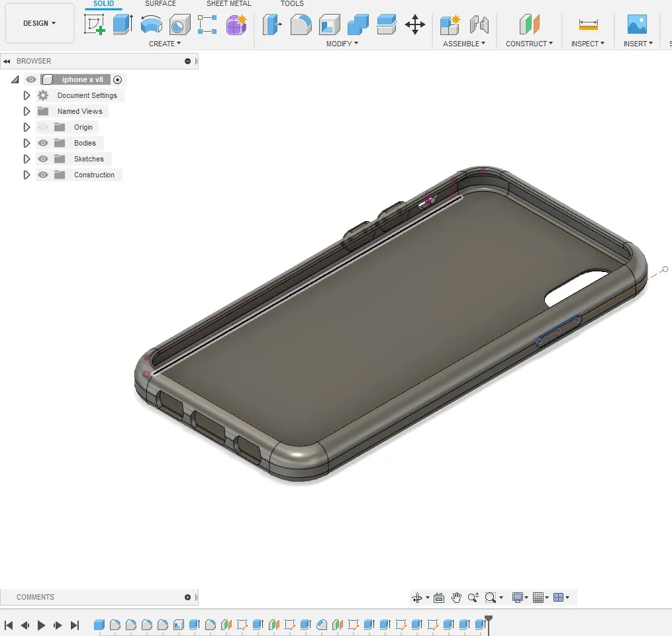Image resolution: width=672 pixels, height=636 pixels.
Task: Click the timeline play button
Action: pos(41,625)
